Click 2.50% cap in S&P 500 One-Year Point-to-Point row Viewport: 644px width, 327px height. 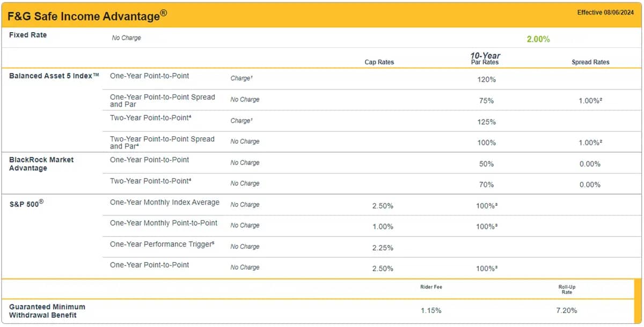pos(383,269)
